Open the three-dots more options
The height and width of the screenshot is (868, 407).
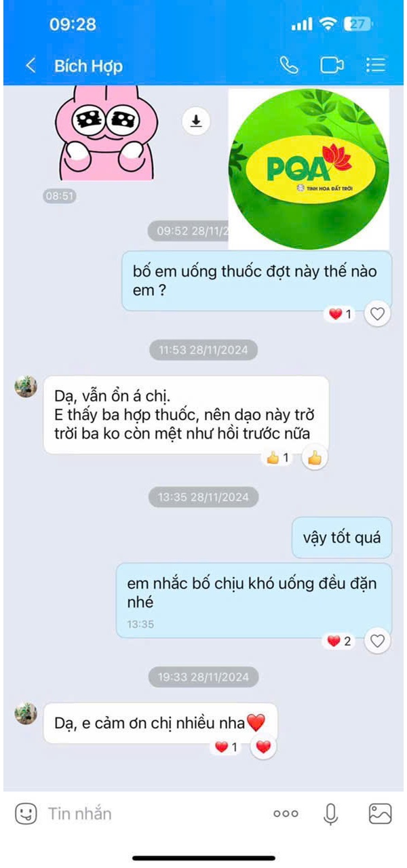point(286,814)
